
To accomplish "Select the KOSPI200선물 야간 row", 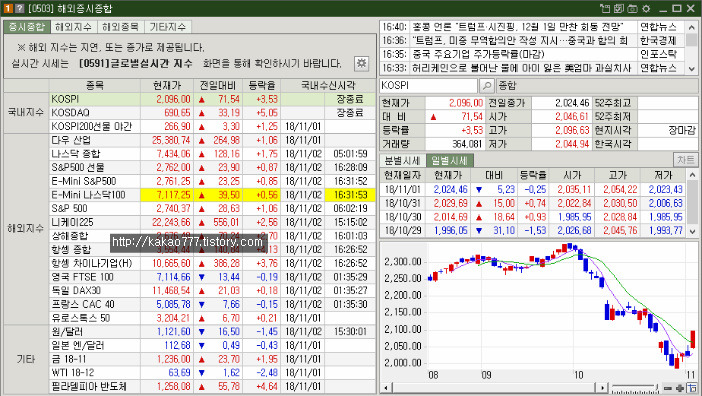I will click(x=212, y=126).
